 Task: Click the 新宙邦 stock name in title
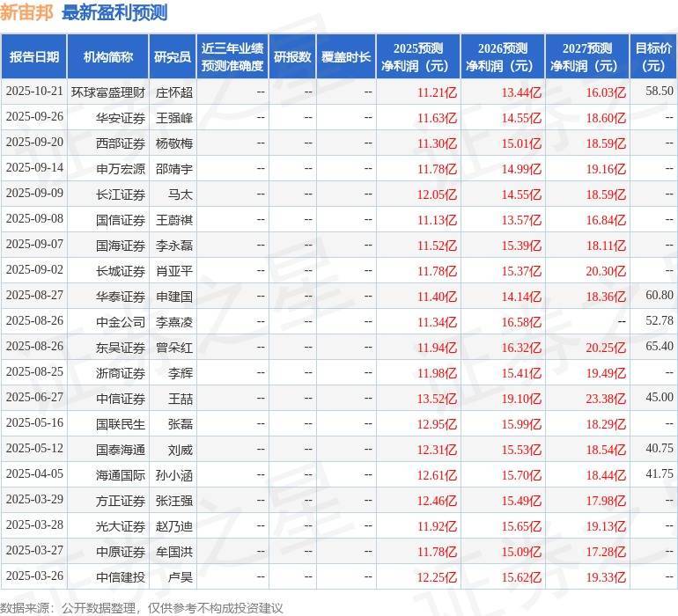click(x=27, y=12)
